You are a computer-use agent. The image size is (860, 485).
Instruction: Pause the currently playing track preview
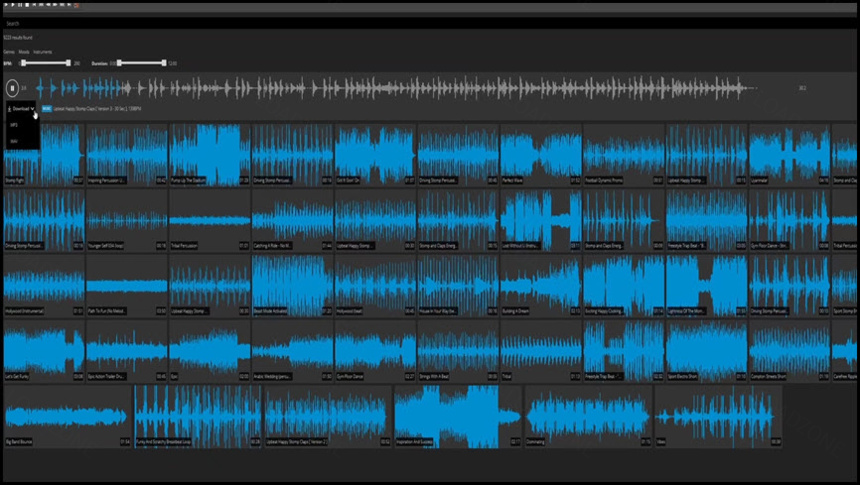[12, 88]
